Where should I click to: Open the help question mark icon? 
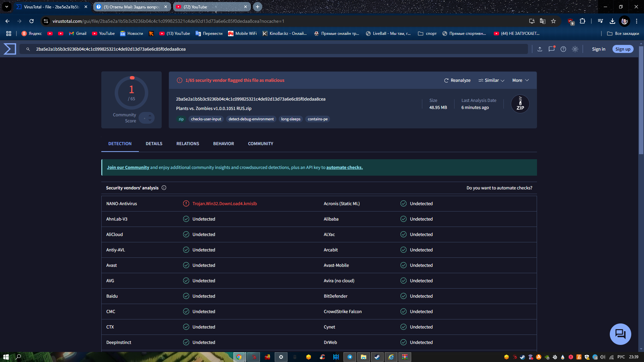point(563,49)
